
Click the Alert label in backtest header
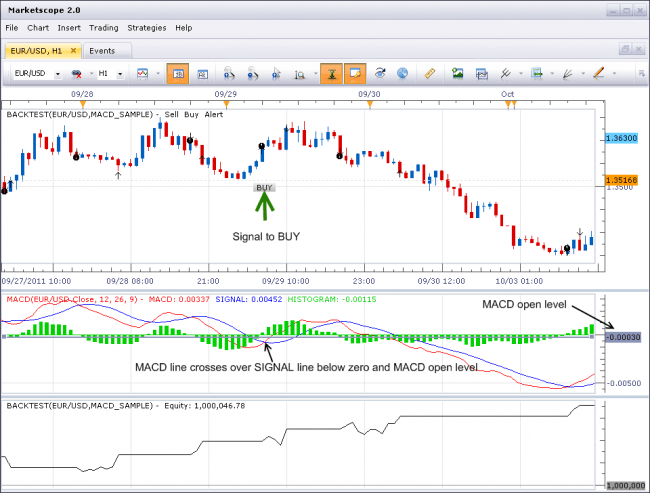(213, 114)
